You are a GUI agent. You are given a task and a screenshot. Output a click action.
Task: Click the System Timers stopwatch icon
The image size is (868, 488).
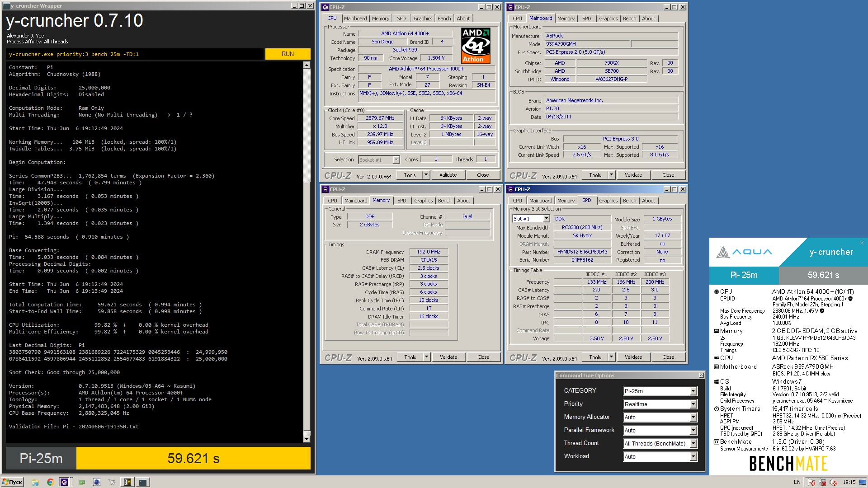click(716, 408)
